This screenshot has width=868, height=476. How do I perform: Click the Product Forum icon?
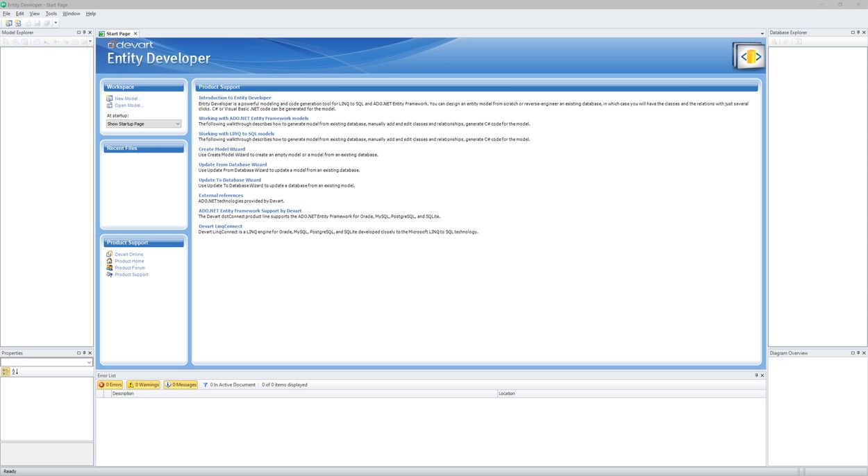tap(110, 268)
